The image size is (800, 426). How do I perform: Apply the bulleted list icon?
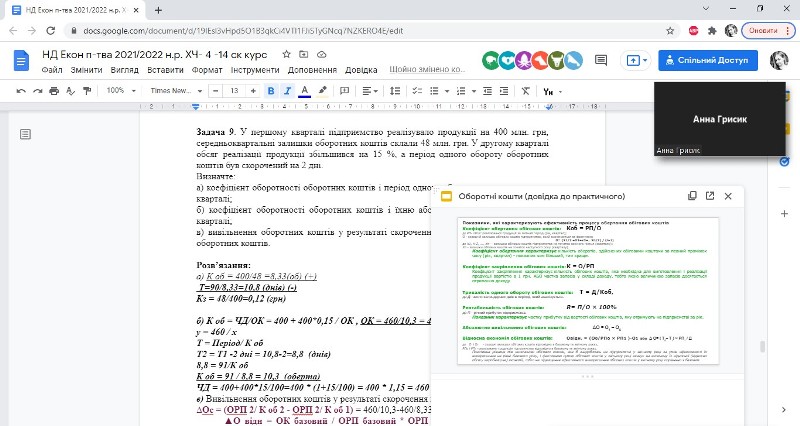[x=434, y=91]
